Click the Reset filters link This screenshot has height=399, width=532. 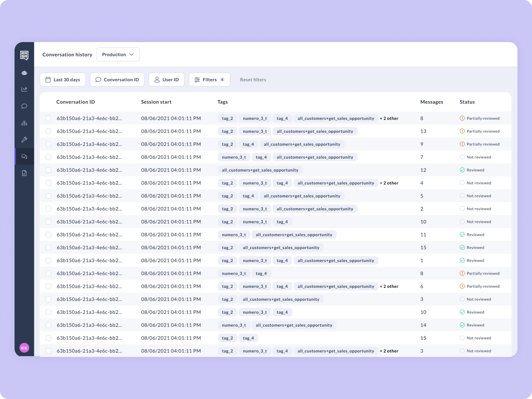(253, 80)
